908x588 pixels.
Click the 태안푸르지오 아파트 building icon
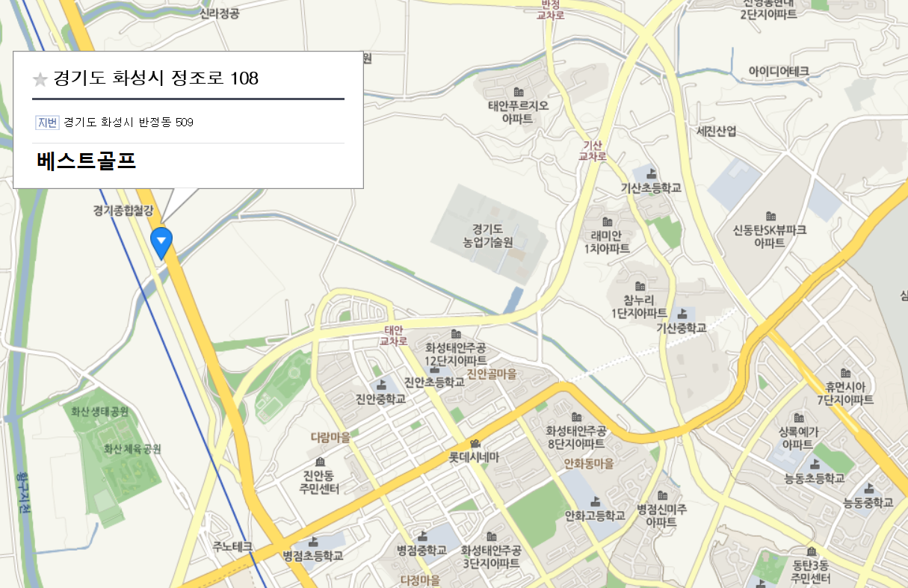click(518, 92)
